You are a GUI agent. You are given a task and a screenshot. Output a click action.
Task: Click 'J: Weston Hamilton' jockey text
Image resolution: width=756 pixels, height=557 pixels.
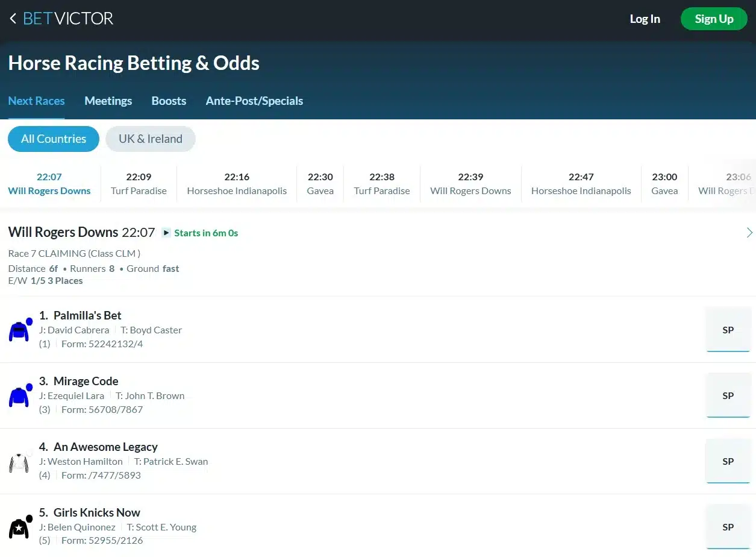coord(81,461)
